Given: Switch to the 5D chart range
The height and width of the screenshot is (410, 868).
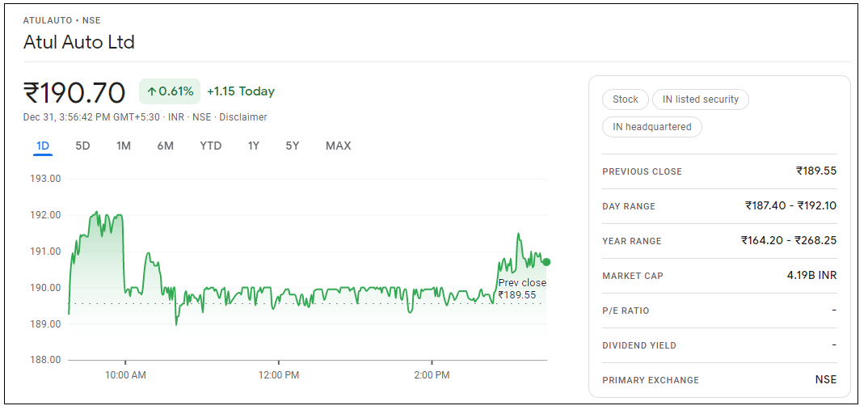Looking at the screenshot, I should tap(82, 146).
